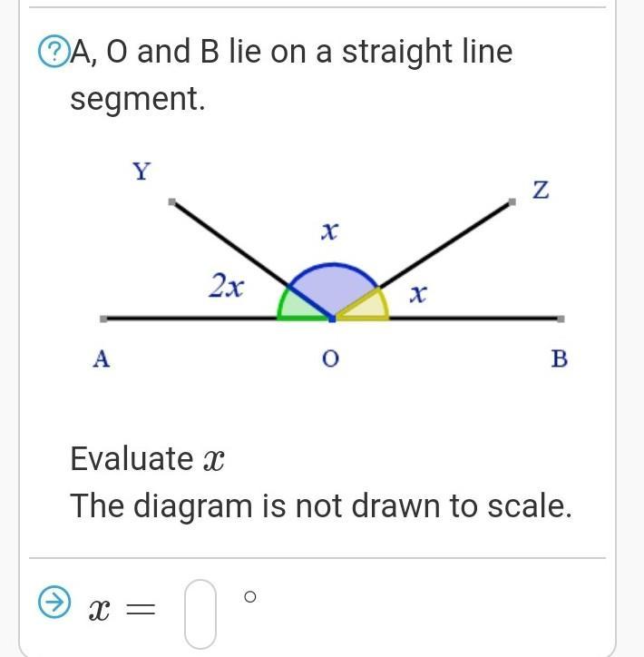Click the point label B
644x657 pixels.
point(560,359)
